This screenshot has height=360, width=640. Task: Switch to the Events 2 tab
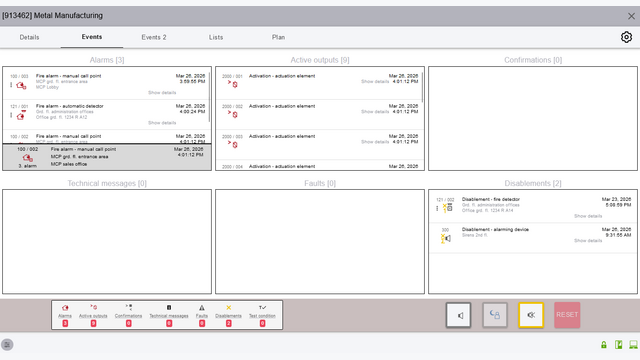click(154, 37)
